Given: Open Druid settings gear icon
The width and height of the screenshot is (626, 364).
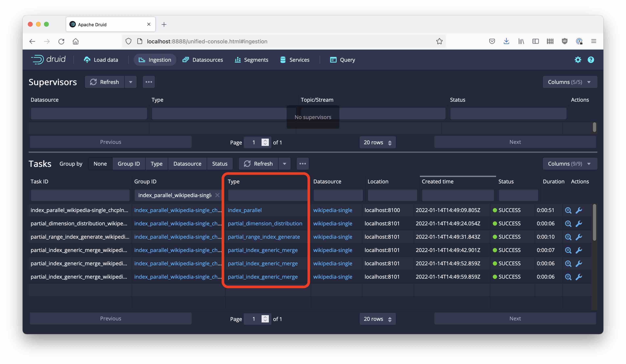Looking at the screenshot, I should coord(578,60).
